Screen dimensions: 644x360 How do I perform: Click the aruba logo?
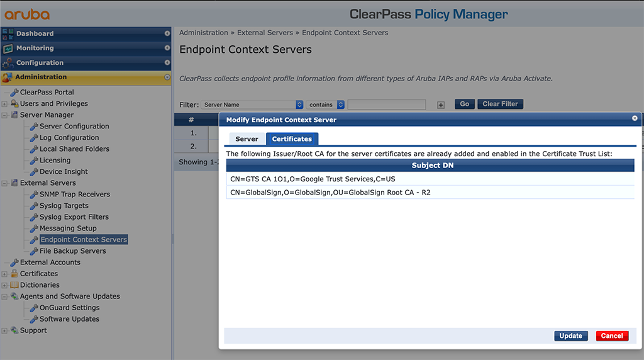(x=27, y=14)
